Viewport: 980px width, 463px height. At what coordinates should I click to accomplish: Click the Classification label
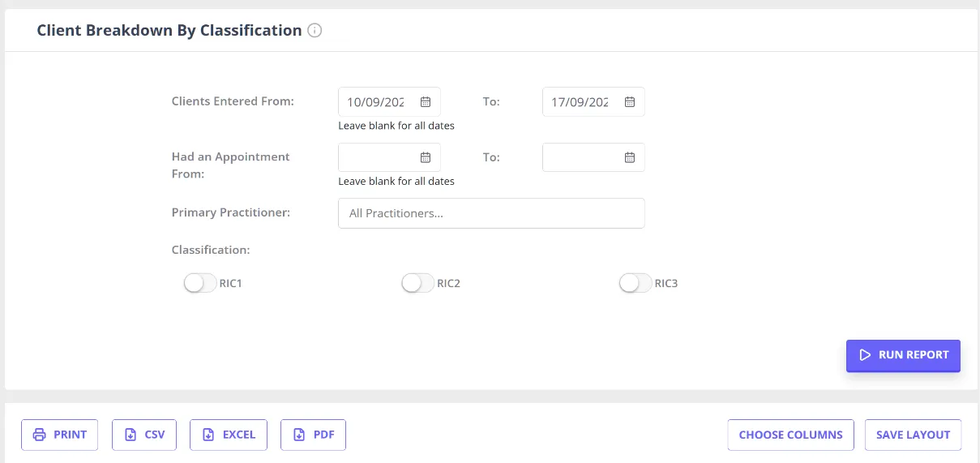click(x=211, y=250)
